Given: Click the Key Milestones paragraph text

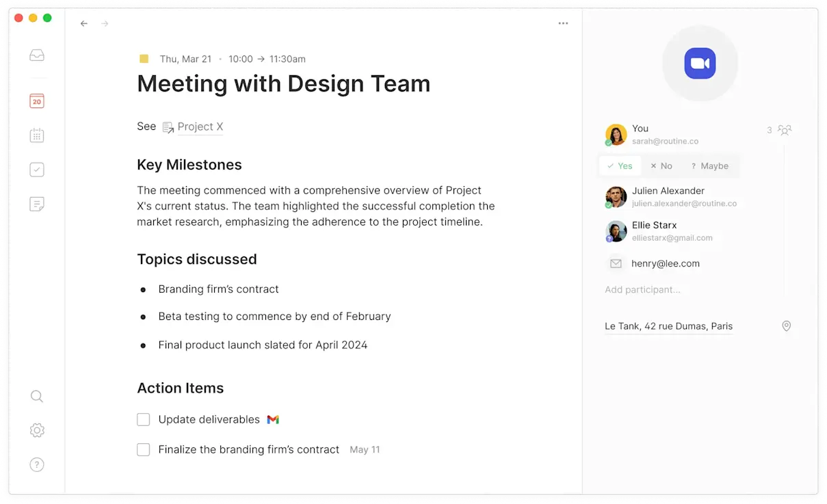Looking at the screenshot, I should tap(316, 206).
